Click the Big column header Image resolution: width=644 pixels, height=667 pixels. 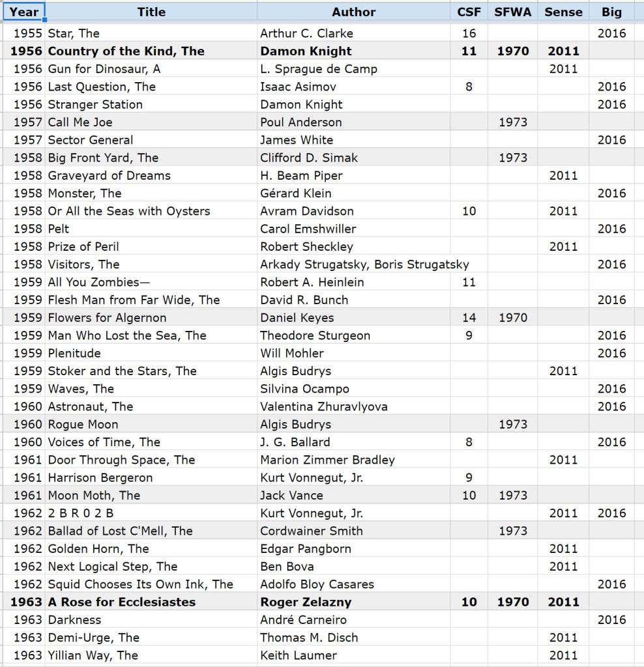point(611,12)
